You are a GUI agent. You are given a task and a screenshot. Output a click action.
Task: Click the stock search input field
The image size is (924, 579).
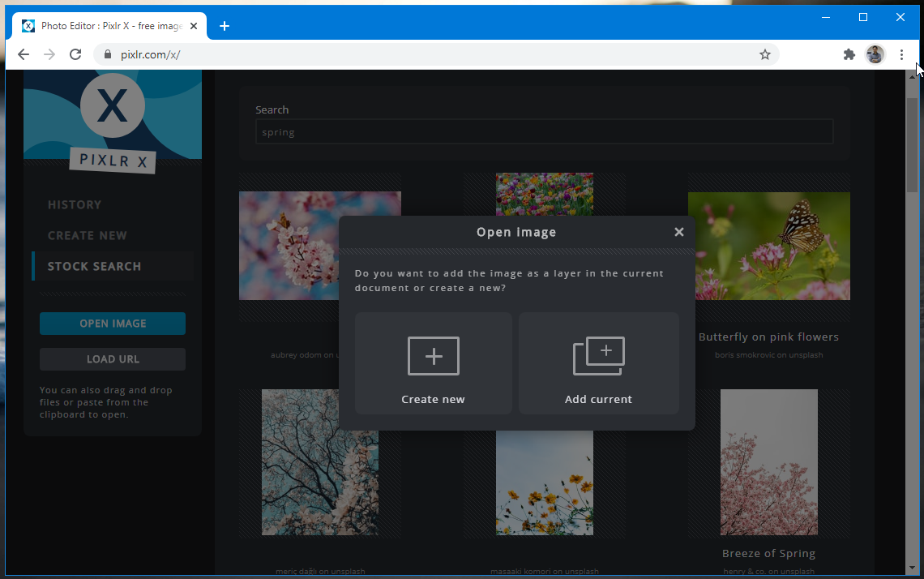click(x=544, y=132)
